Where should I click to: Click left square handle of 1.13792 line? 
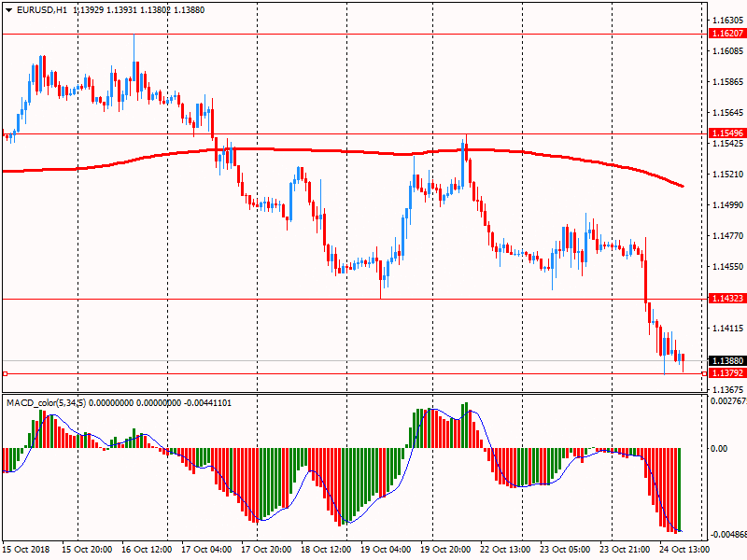coord(5,373)
